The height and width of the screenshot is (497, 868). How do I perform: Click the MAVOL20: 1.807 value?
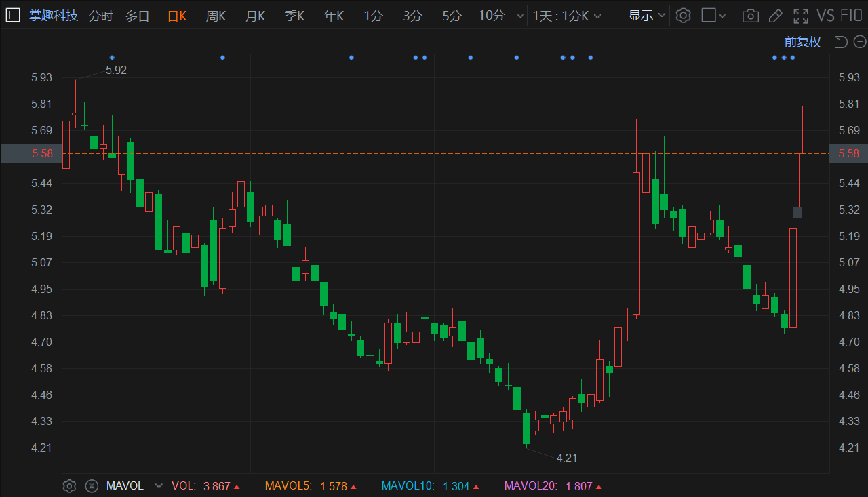point(553,486)
